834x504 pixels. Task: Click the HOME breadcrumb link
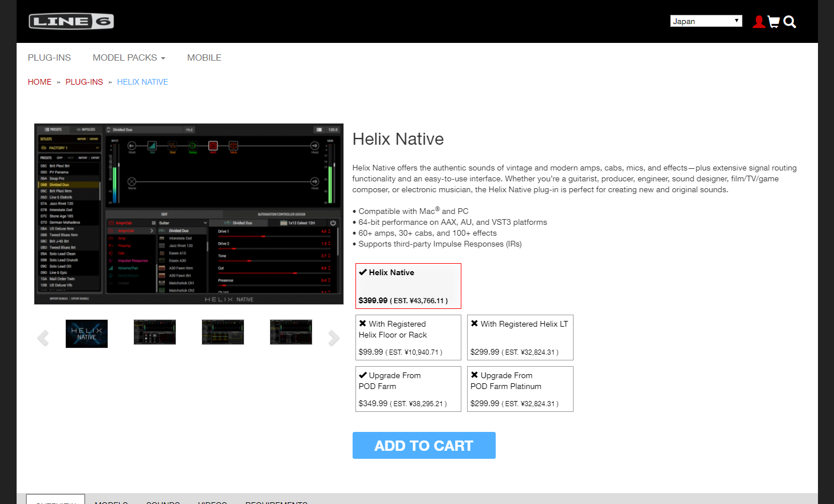pos(39,82)
